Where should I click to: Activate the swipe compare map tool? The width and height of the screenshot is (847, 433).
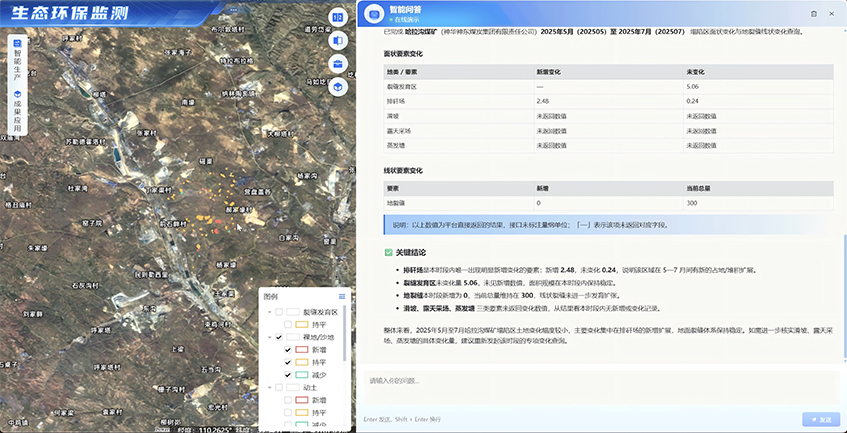338,40
